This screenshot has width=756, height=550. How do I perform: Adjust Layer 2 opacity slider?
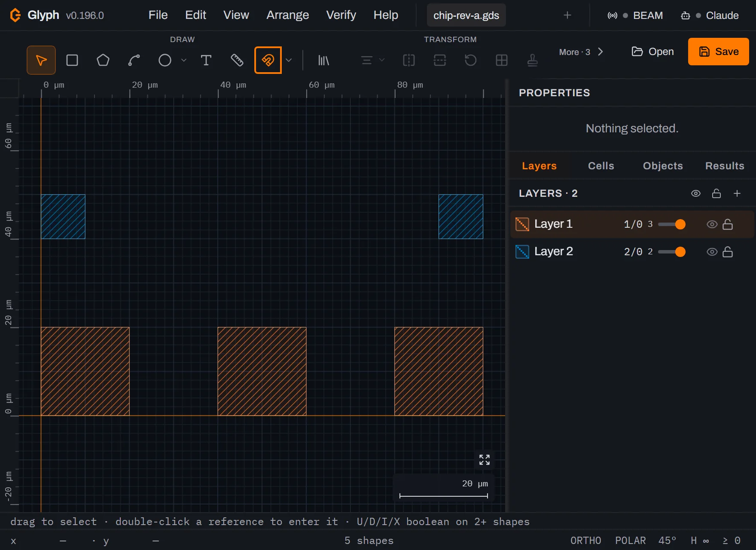coord(671,252)
